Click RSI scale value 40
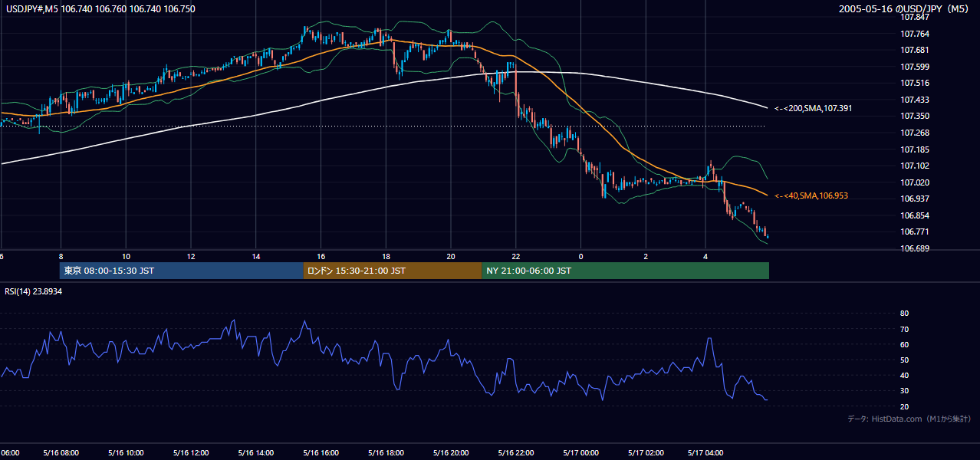Image resolution: width=980 pixels, height=460 pixels. coord(905,375)
